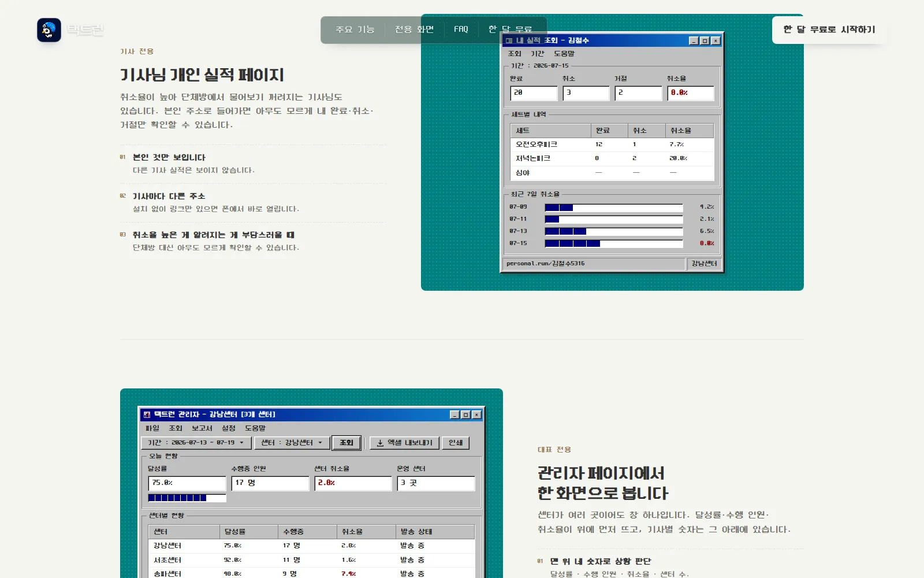The width and height of the screenshot is (924, 578).
Task: Select the FAQ navigation tab
Action: 461,29
